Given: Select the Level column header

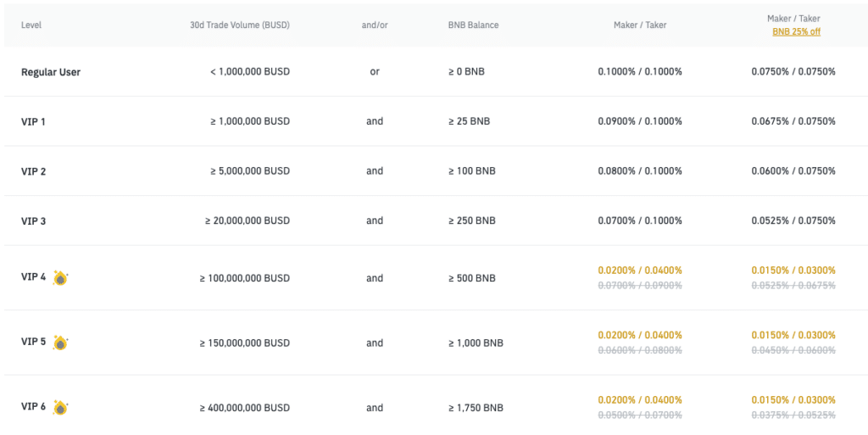Looking at the screenshot, I should point(31,25).
